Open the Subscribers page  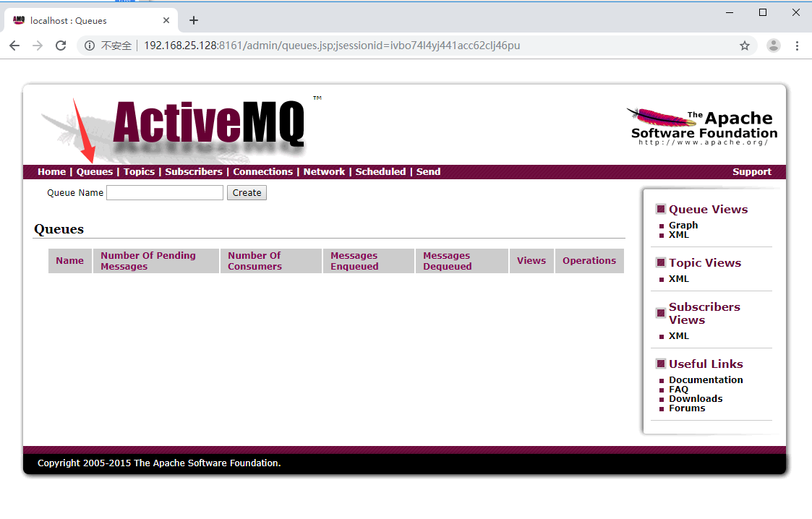[x=194, y=172]
